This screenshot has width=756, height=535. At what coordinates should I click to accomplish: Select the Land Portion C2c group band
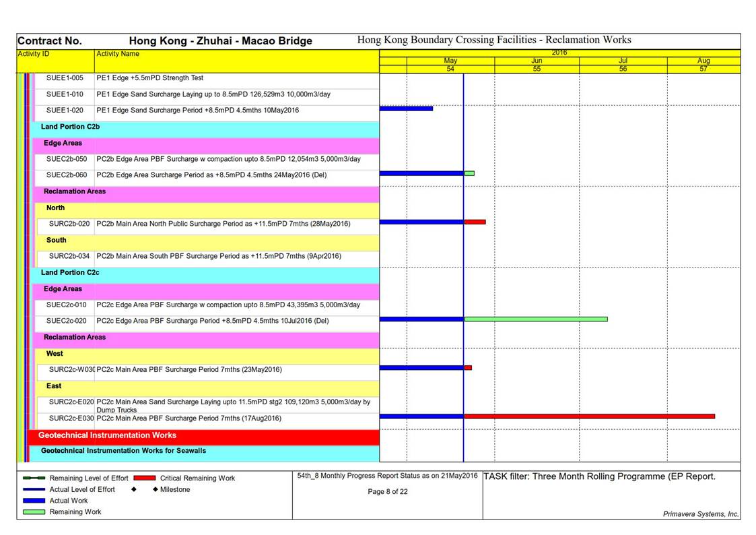point(205,276)
